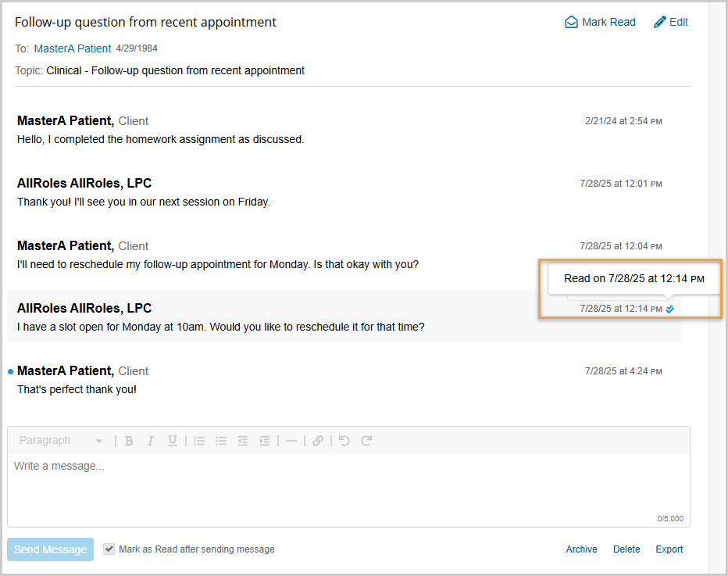Export the conversation

669,549
